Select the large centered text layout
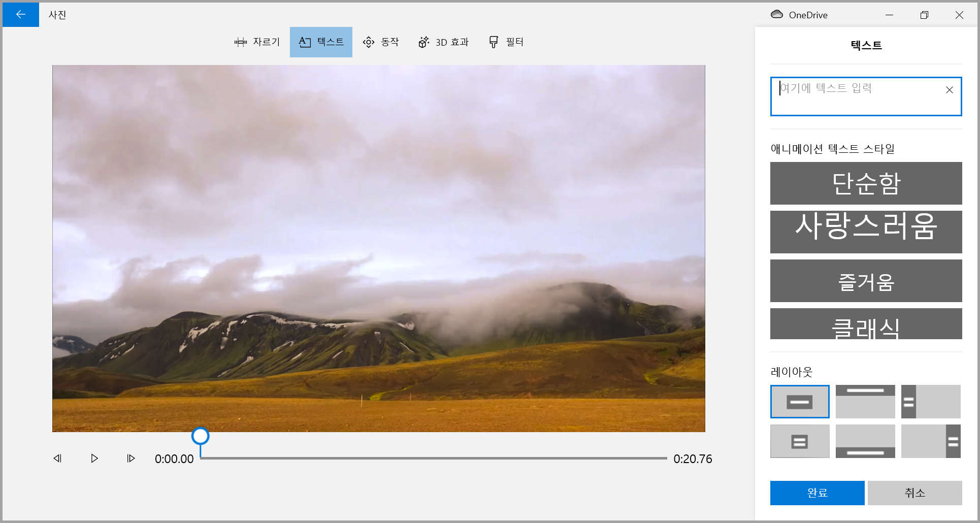980x523 pixels. click(800, 402)
